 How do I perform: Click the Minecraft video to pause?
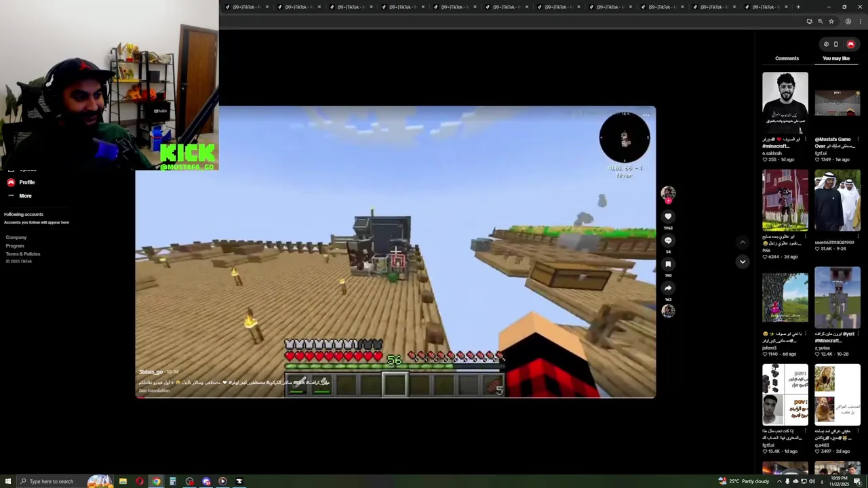coord(395,252)
